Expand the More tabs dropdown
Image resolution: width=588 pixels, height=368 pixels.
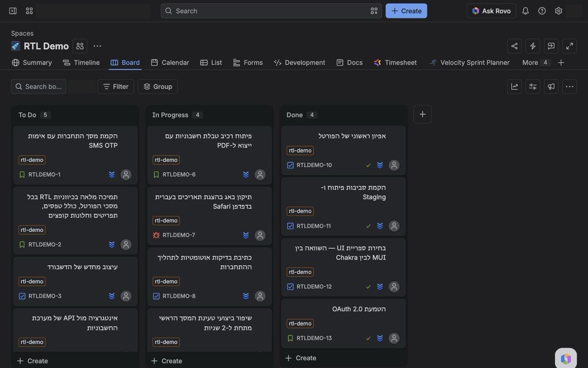[535, 63]
